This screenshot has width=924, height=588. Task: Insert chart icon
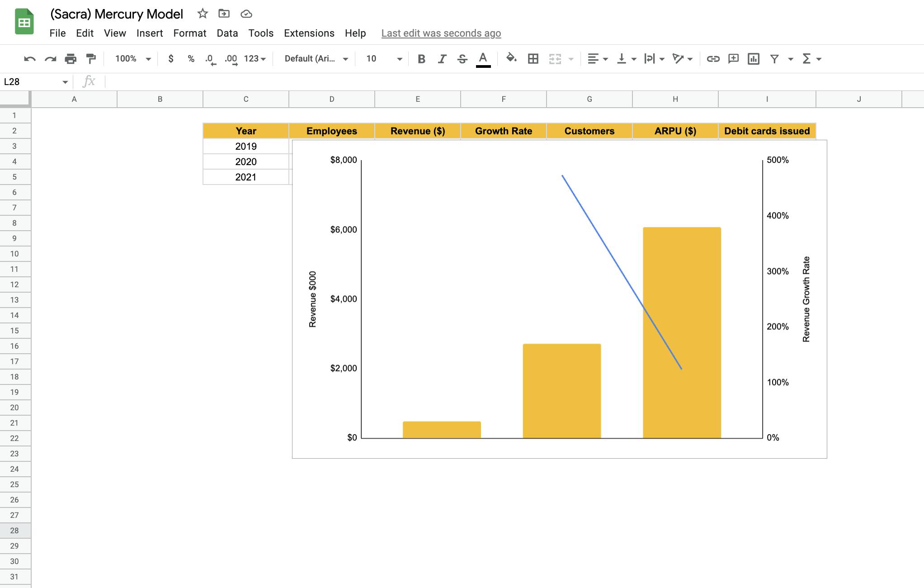[x=754, y=59]
